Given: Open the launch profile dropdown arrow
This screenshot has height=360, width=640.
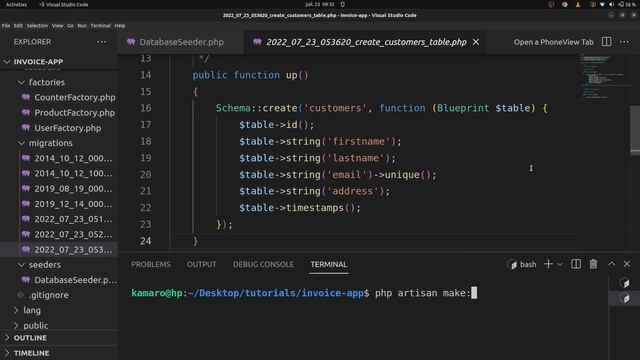Looking at the screenshot, I should pos(560,264).
